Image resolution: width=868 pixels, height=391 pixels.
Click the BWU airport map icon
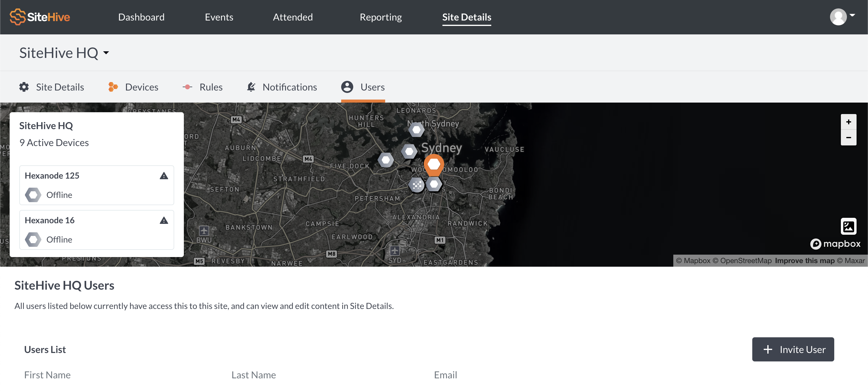(x=204, y=231)
